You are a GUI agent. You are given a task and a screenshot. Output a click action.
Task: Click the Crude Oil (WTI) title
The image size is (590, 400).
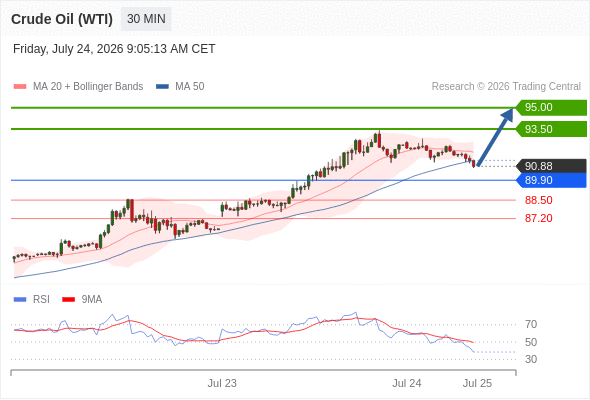[x=62, y=19]
